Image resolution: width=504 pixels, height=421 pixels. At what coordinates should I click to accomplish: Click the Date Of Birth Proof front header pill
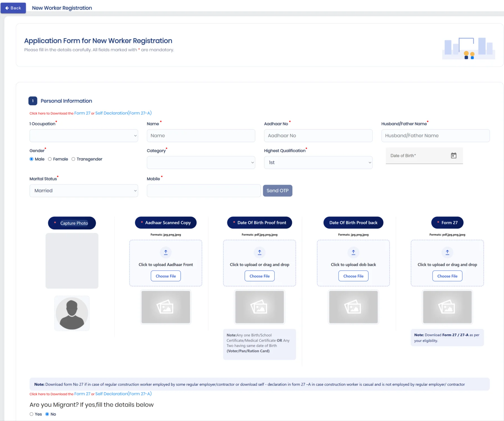point(260,223)
